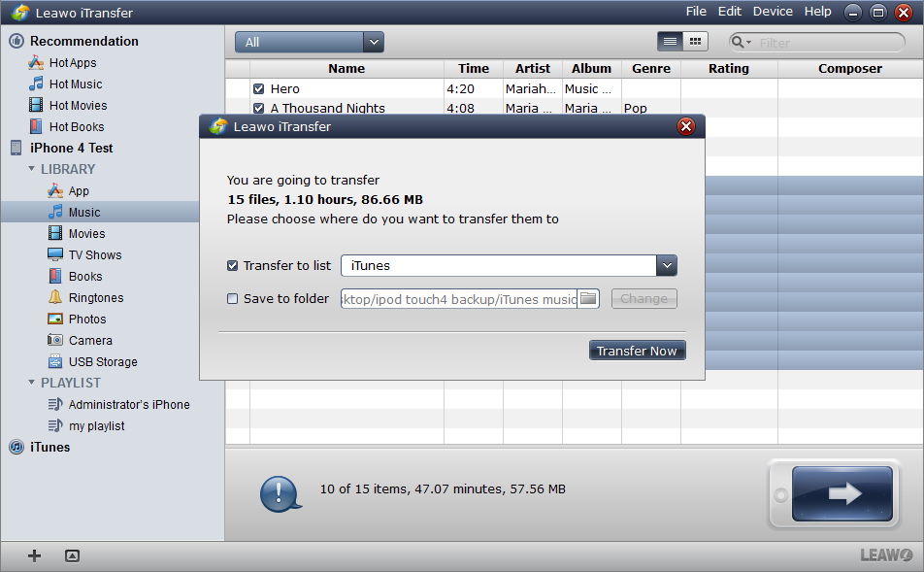This screenshot has width=924, height=572.
Task: Click the eject-style icon in bottom bar
Action: (72, 555)
